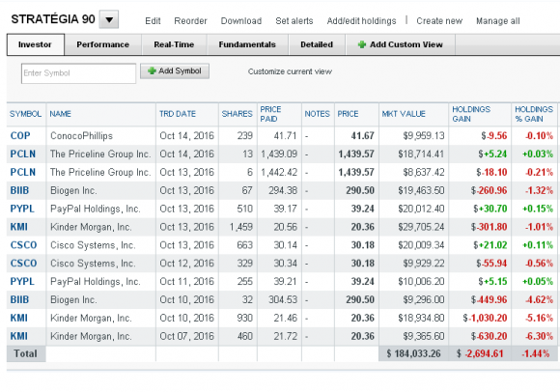The image size is (560, 392).
Task: Open PCLN symbol dated Oct 13, 2016
Action: tap(23, 172)
